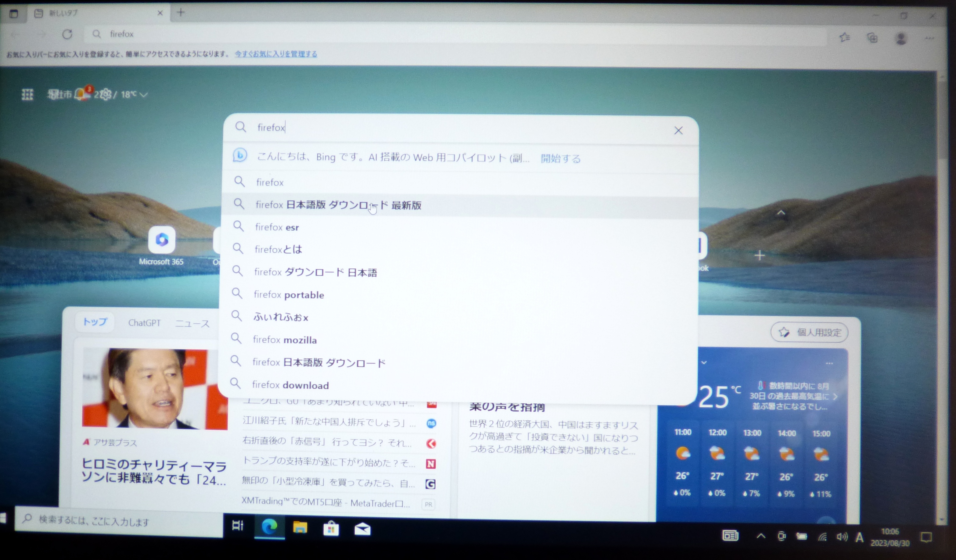This screenshot has width=956, height=560.
Task: Open 江川紹子氏 news headline
Action: click(329, 422)
